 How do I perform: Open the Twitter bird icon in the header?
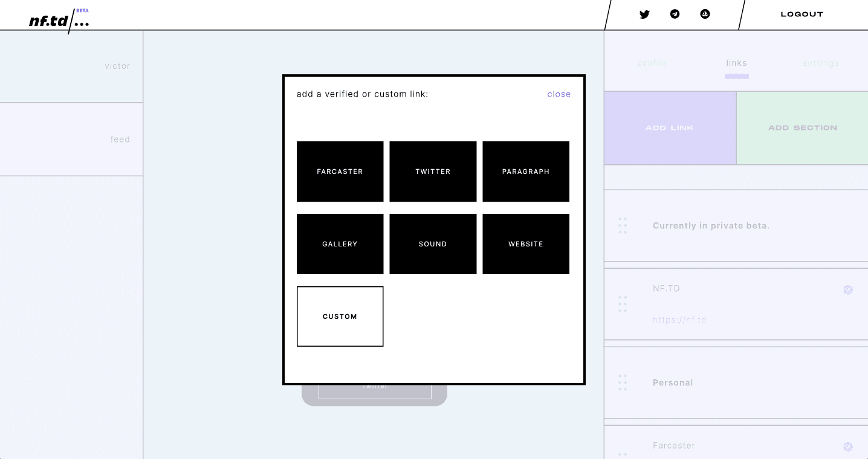point(644,14)
